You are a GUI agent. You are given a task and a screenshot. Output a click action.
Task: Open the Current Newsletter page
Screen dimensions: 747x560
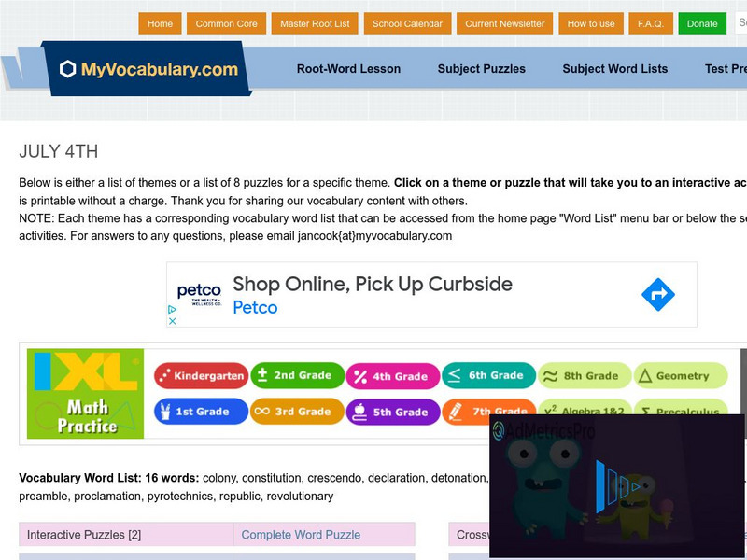(505, 23)
